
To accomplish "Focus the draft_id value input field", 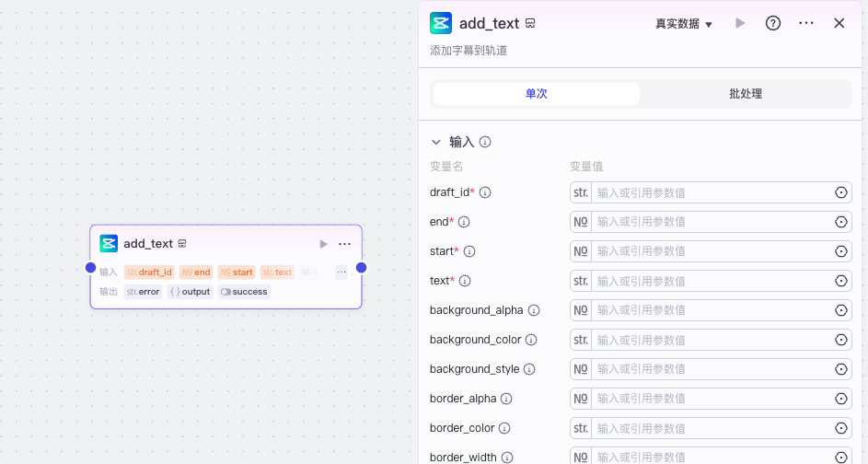I will (x=711, y=192).
